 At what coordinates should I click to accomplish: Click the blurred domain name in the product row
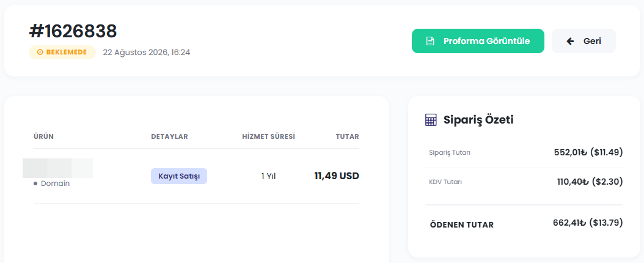tap(57, 168)
